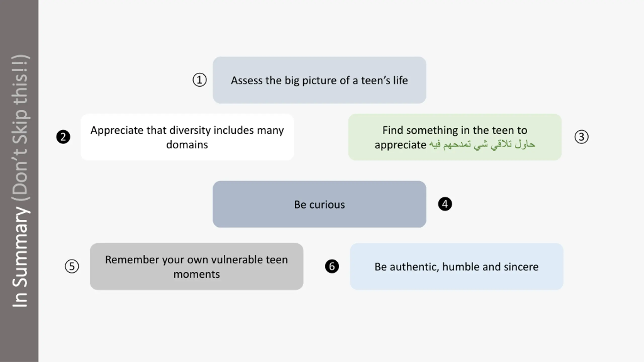Click the word 'moments' in gray box
The height and width of the screenshot is (362, 644).
196,274
